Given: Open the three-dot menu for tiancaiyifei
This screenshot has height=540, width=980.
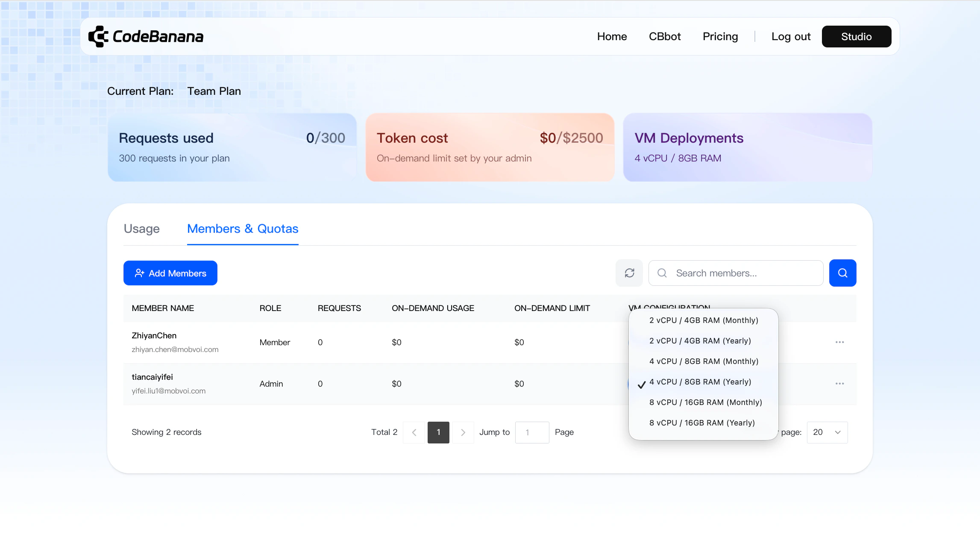Looking at the screenshot, I should [x=839, y=384].
